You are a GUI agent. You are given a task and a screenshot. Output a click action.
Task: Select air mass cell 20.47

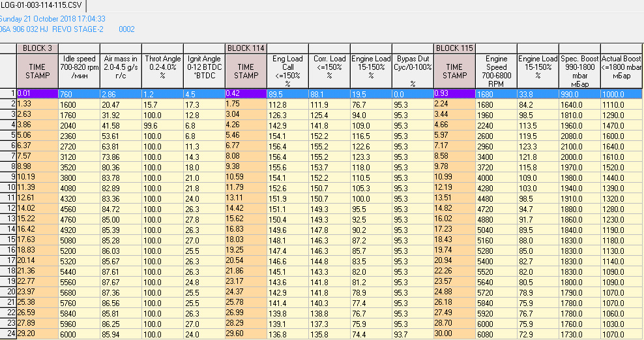click(121, 105)
